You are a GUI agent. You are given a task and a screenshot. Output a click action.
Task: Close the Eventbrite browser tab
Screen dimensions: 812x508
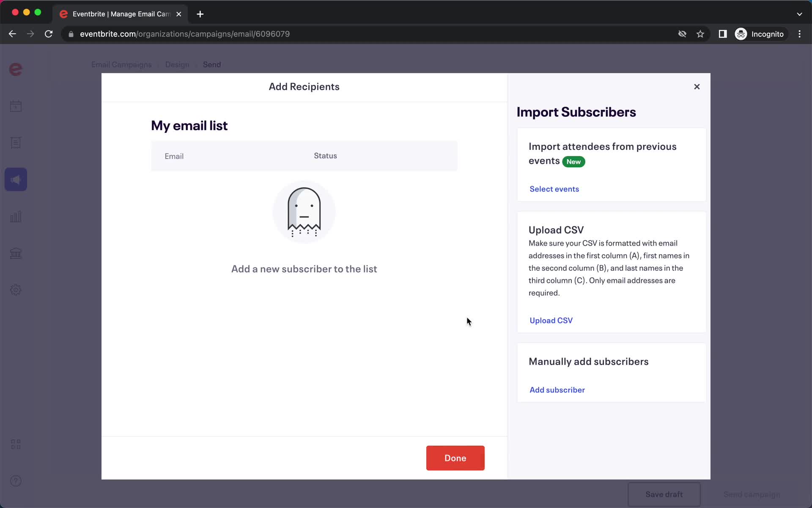tap(179, 14)
